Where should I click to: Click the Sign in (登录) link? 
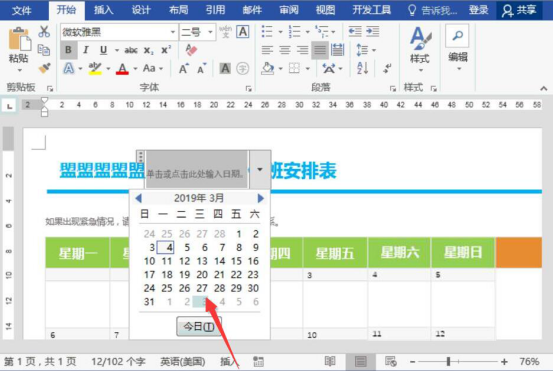[478, 10]
